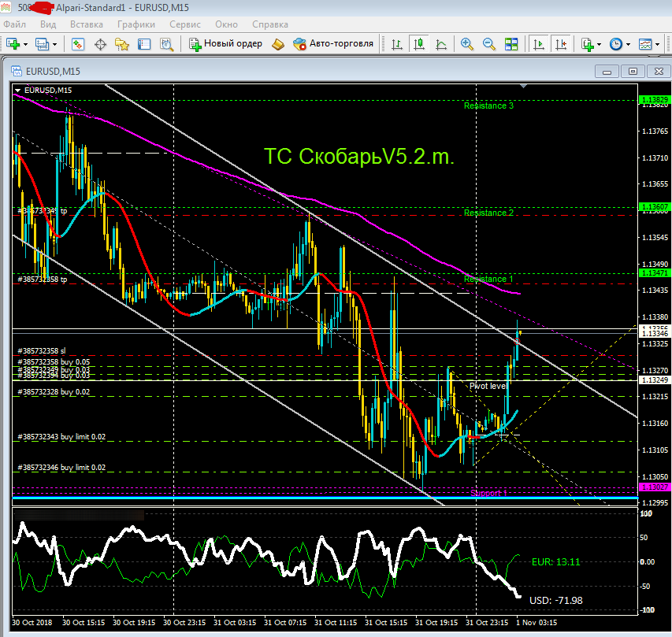The width and height of the screenshot is (672, 637).
Task: Open the Market Watch window icon
Action: coord(78,44)
